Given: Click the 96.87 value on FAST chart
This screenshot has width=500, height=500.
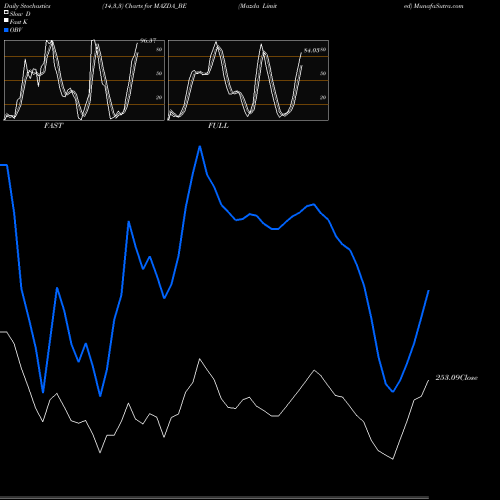Looking at the screenshot, I should click(148, 41).
